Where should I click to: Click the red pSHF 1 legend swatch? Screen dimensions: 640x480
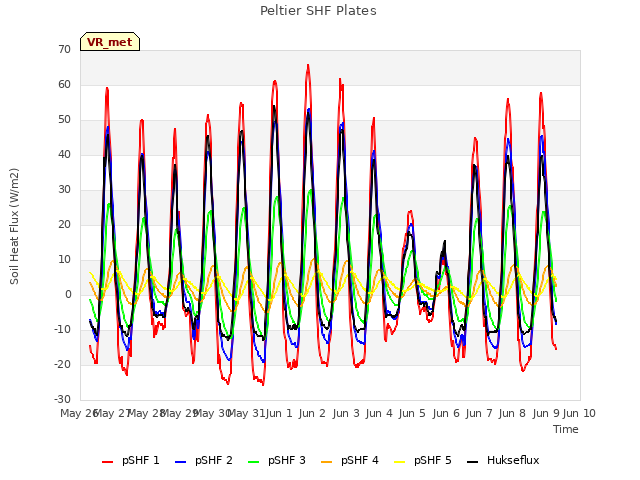(x=107, y=462)
